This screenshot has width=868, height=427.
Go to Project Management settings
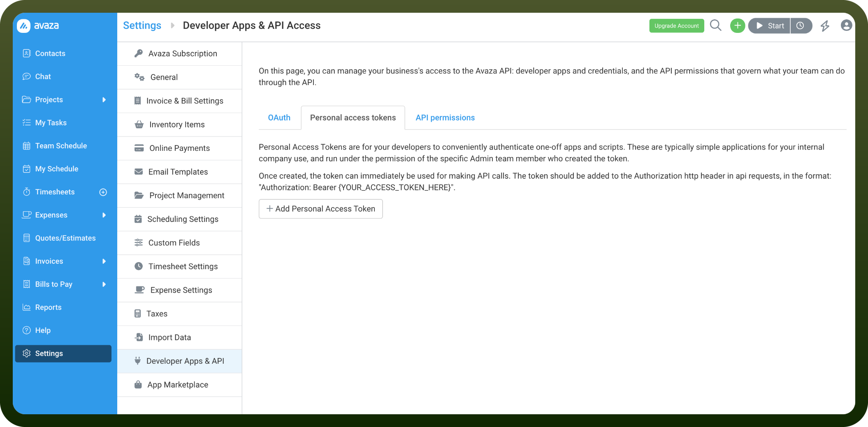coord(179,196)
